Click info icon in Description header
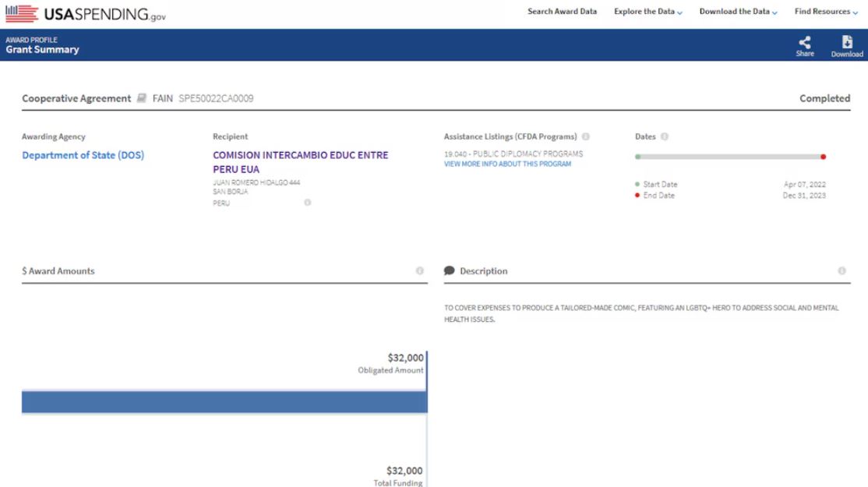Image resolution: width=868 pixels, height=487 pixels. pos(842,270)
